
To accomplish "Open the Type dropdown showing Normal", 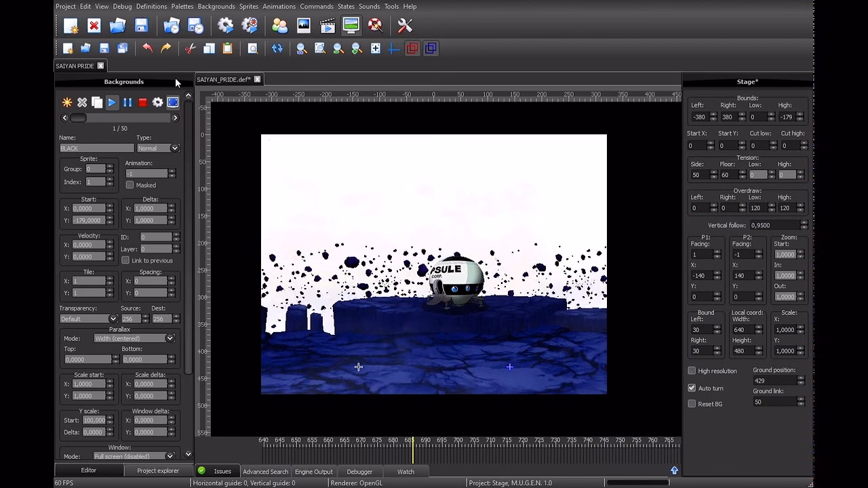I will pyautogui.click(x=158, y=148).
